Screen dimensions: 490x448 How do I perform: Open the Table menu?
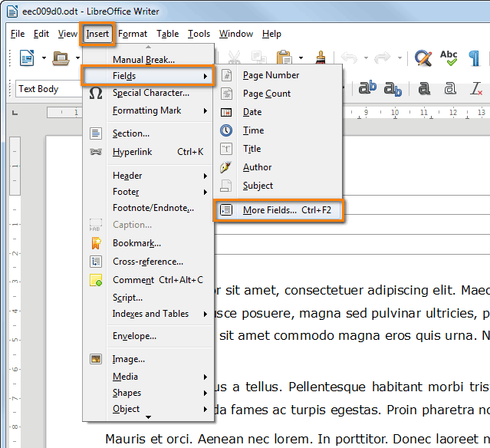(167, 34)
